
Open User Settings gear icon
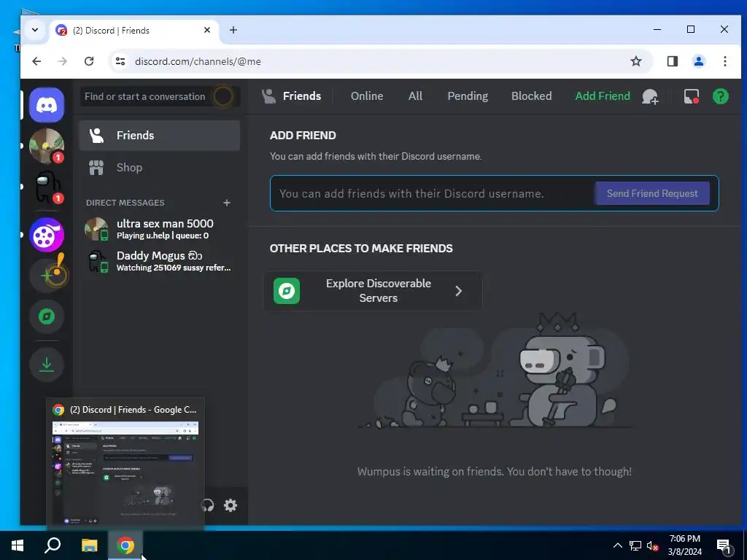[x=231, y=505]
